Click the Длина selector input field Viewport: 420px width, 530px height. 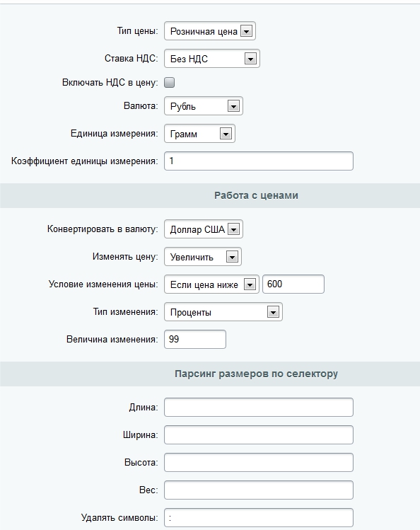(x=259, y=408)
